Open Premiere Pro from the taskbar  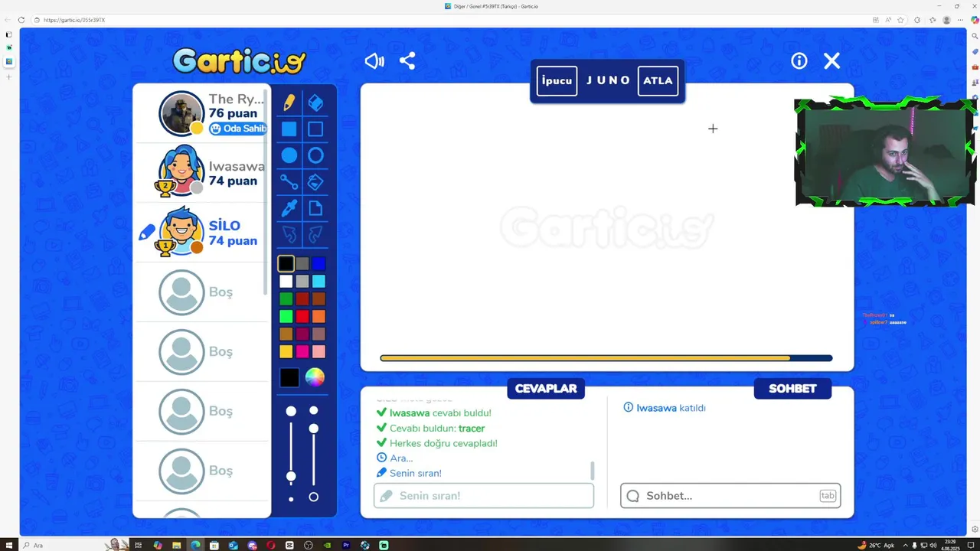[346, 545]
